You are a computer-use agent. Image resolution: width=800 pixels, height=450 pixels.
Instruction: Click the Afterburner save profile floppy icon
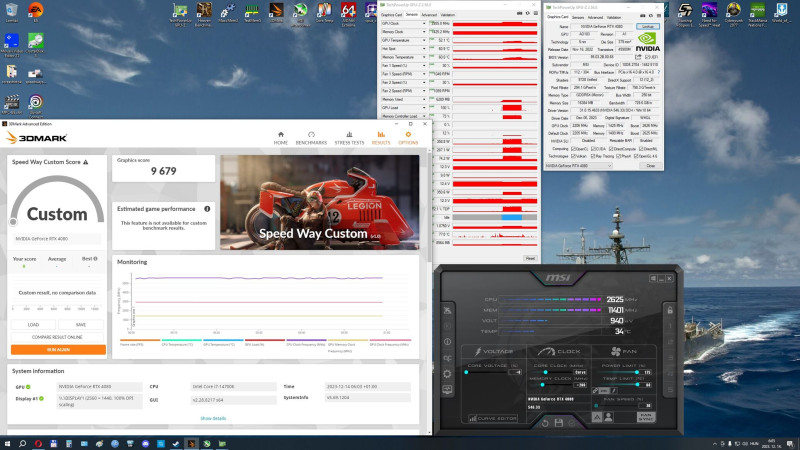pyautogui.click(x=559, y=423)
